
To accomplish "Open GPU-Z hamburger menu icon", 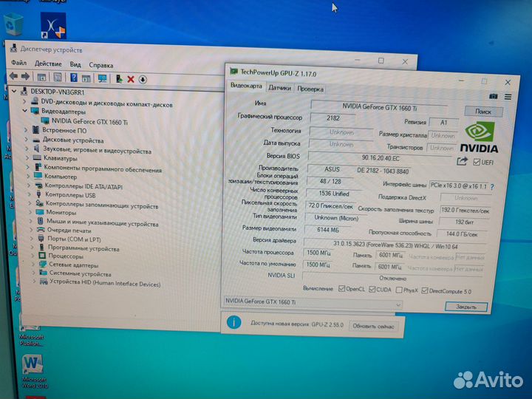I will [x=508, y=97].
